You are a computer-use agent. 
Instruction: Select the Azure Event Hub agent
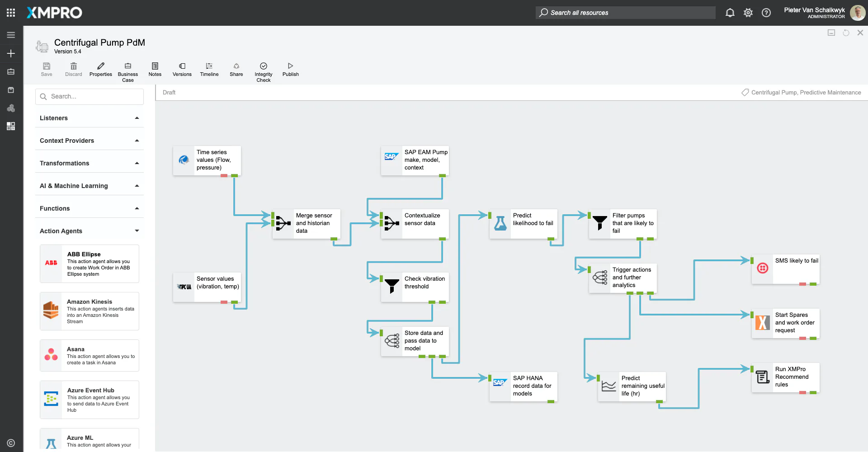tap(90, 400)
